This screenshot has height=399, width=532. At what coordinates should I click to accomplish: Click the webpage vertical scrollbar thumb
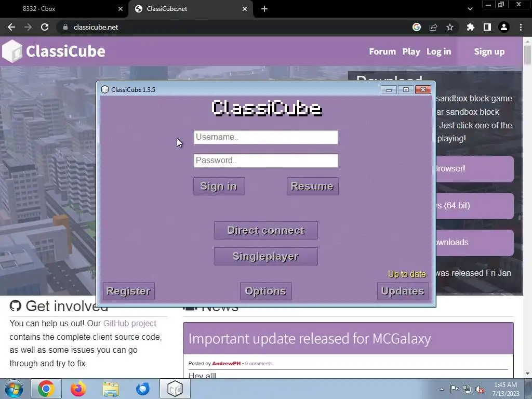pyautogui.click(x=527, y=55)
